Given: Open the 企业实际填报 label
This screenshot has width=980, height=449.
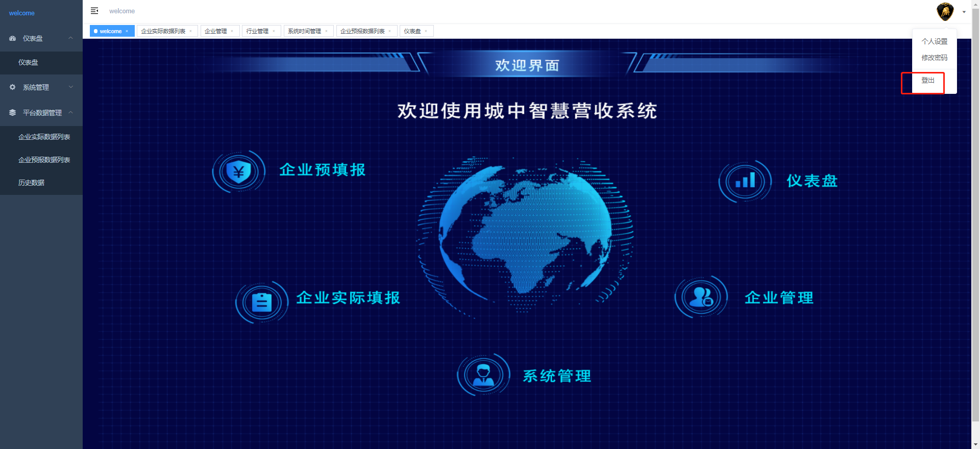Looking at the screenshot, I should 349,298.
